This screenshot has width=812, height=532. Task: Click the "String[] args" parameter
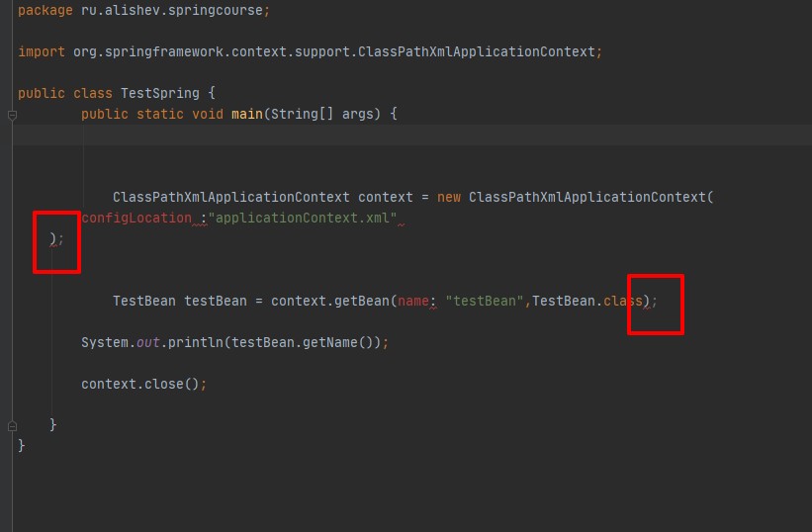[322, 114]
